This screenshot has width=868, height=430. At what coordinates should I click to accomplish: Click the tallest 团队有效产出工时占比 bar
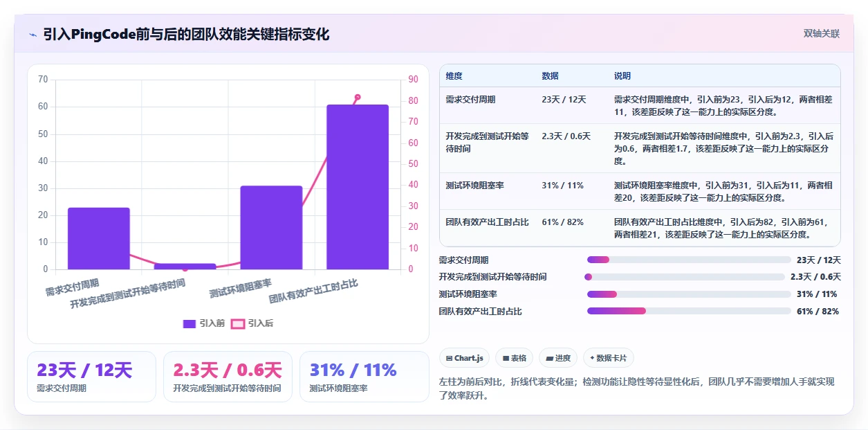(358, 187)
